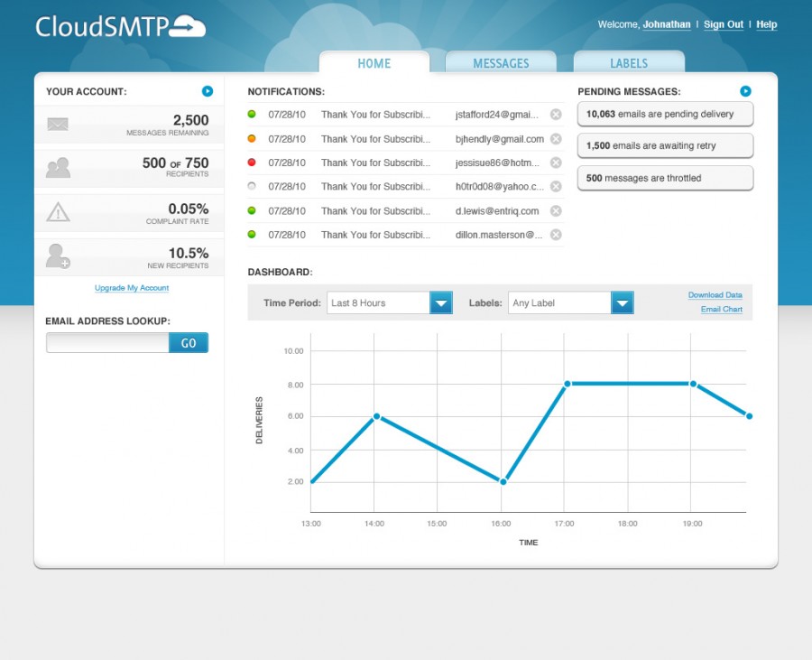
Task: Click Upgrade My Account link
Action: (x=132, y=288)
